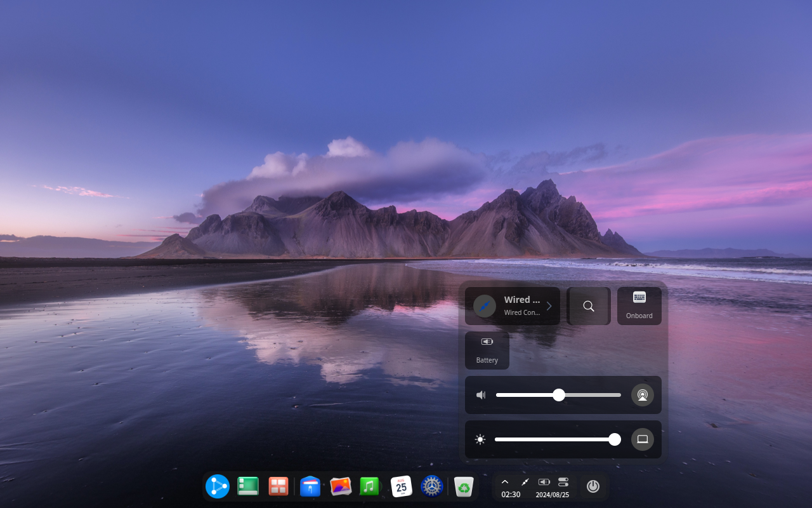Open the trash bin
812x508 pixels.
point(464,486)
